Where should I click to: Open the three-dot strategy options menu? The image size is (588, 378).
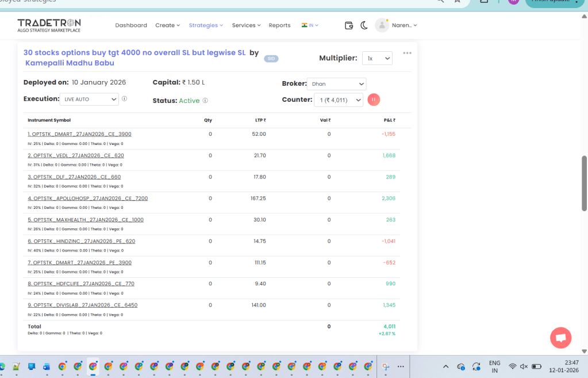pos(407,53)
